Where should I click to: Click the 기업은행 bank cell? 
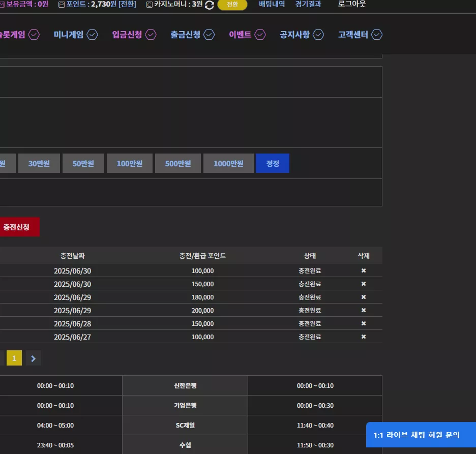pos(185,405)
